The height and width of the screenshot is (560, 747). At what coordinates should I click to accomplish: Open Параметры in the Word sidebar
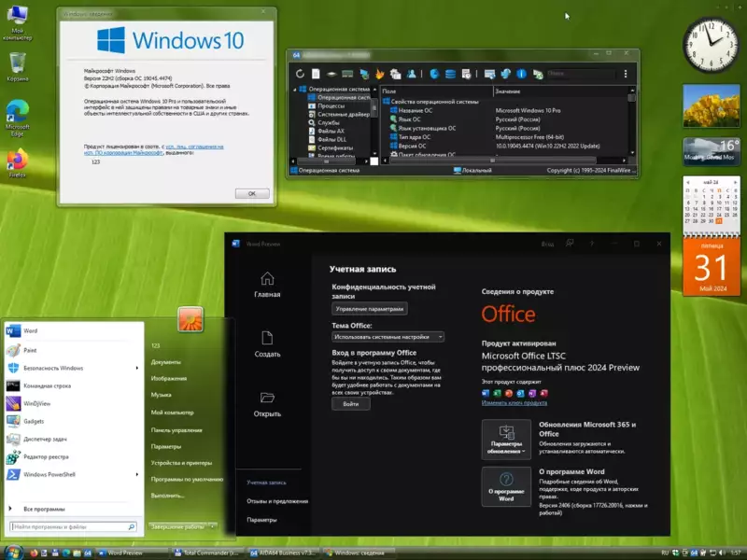click(x=261, y=520)
